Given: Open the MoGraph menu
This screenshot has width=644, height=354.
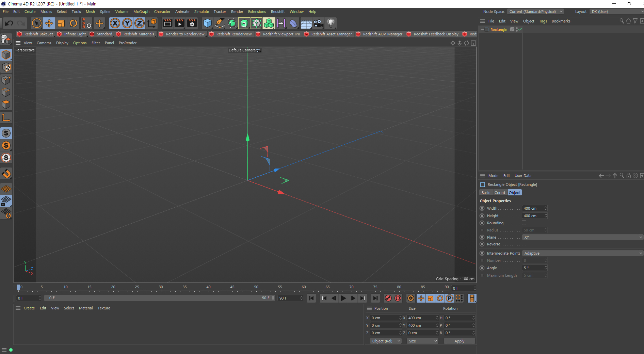Looking at the screenshot, I should (141, 12).
